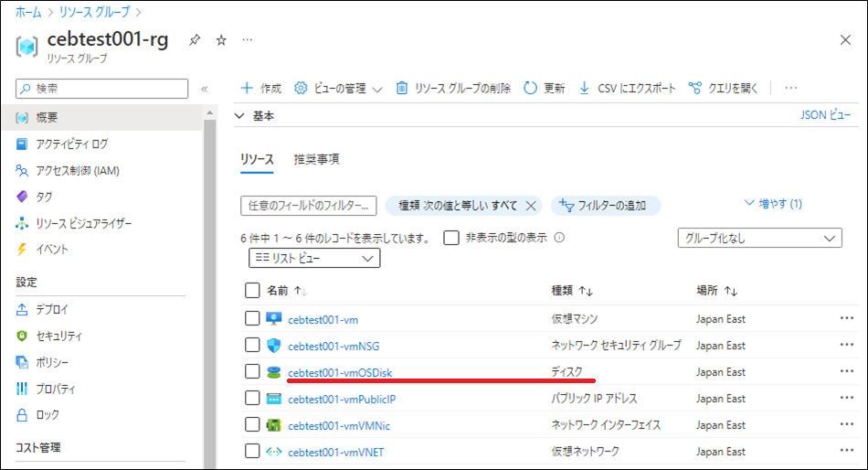Click disk icon for cebtest001-vmOSDisk
The image size is (868, 470).
tap(273, 372)
